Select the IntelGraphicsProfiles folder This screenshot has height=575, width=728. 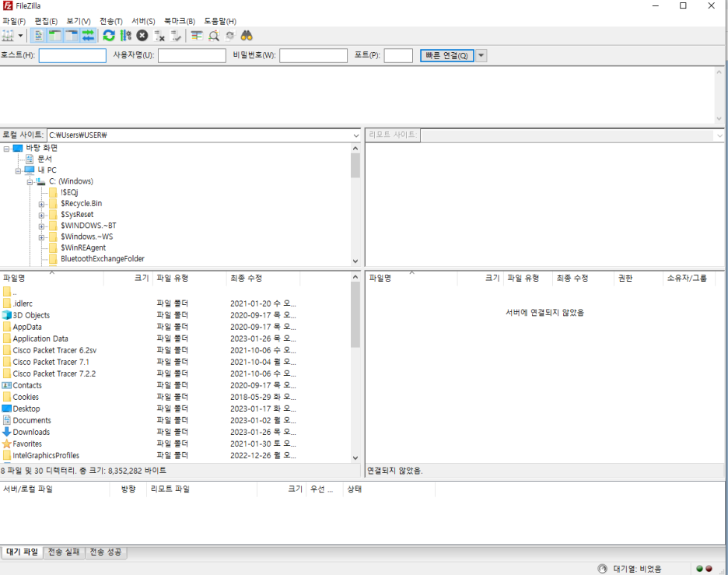tap(46, 455)
